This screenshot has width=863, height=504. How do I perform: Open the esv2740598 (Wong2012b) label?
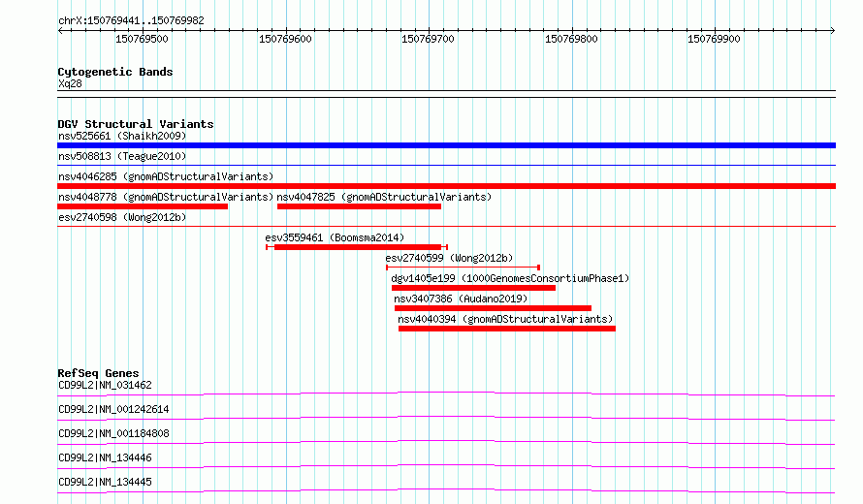pyautogui.click(x=122, y=217)
